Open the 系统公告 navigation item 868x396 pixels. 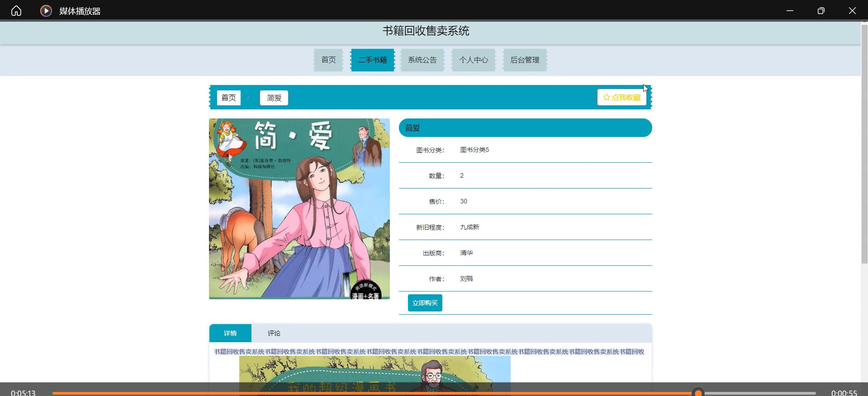click(x=422, y=60)
